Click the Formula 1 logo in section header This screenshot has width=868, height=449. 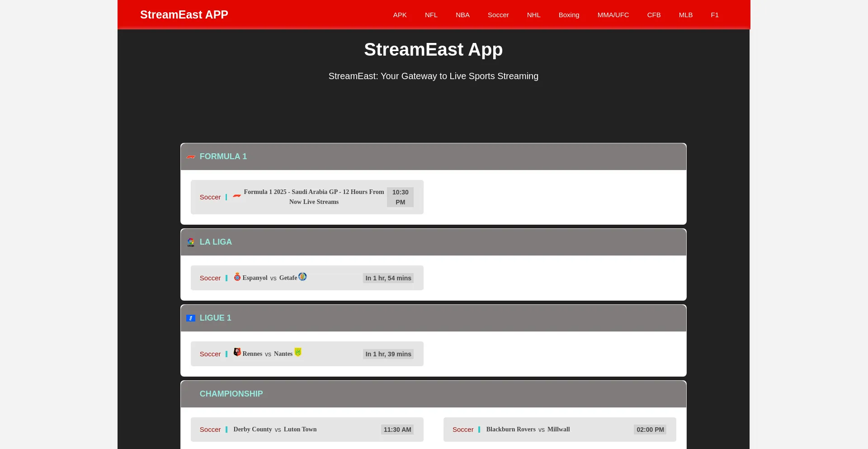pyautogui.click(x=191, y=157)
